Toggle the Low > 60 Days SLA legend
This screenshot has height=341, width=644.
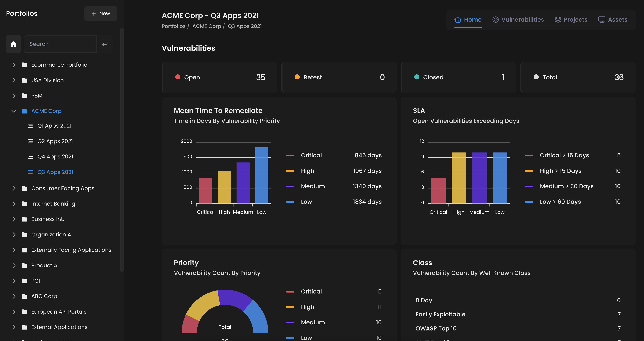[x=560, y=202]
